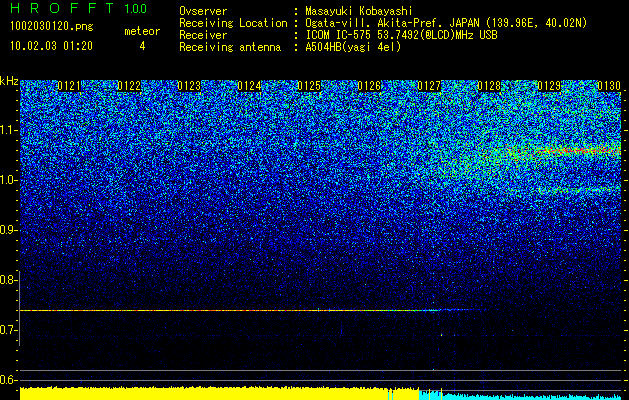The width and height of the screenshot is (629, 400).
Task: Click the 0130 time marker
Action: [609, 86]
